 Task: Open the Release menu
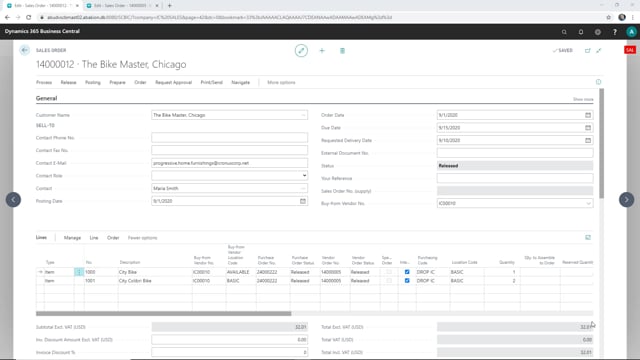(x=69, y=82)
